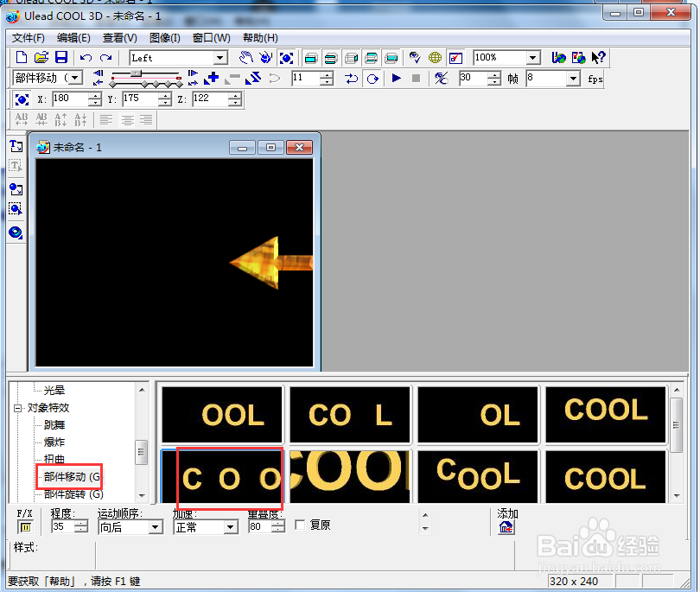This screenshot has height=592, width=700.
Task: Choose the 'C O O' spaced letters thumbnail
Action: tap(222, 476)
